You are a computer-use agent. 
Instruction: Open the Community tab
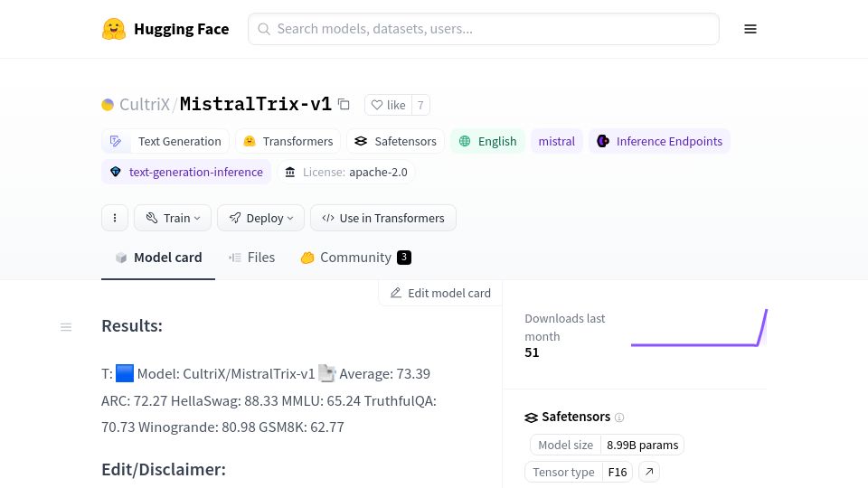pyautogui.click(x=356, y=258)
